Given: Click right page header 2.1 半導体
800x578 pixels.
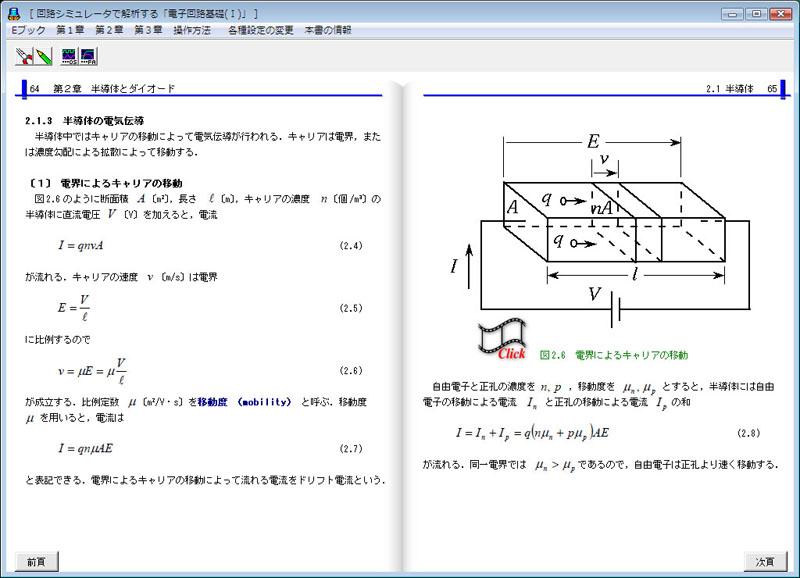Looking at the screenshot, I should [730, 89].
